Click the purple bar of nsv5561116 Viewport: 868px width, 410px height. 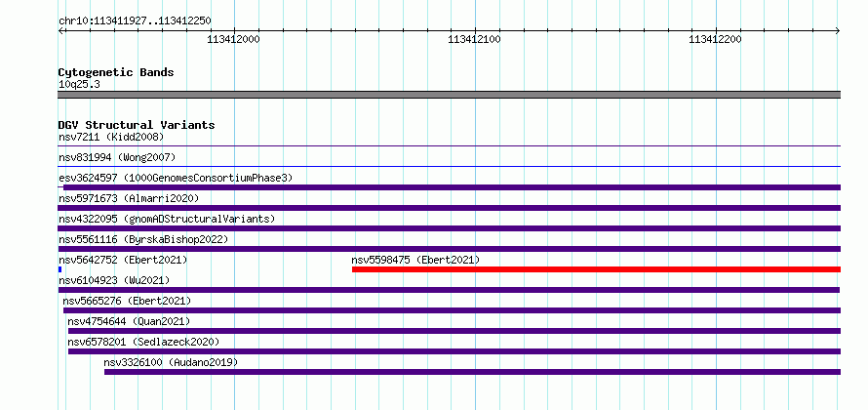pos(449,249)
